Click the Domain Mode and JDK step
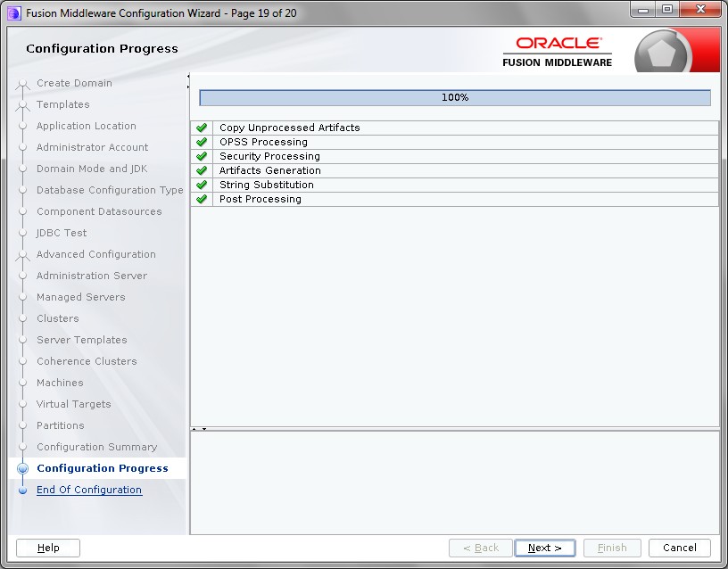Image resolution: width=728 pixels, height=569 pixels. click(92, 169)
